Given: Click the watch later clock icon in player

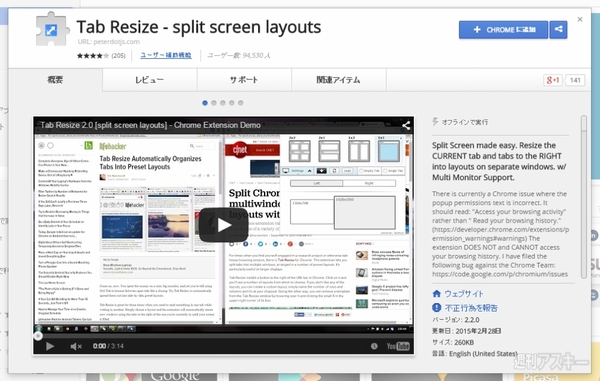Looking at the screenshot, I should point(374,346).
